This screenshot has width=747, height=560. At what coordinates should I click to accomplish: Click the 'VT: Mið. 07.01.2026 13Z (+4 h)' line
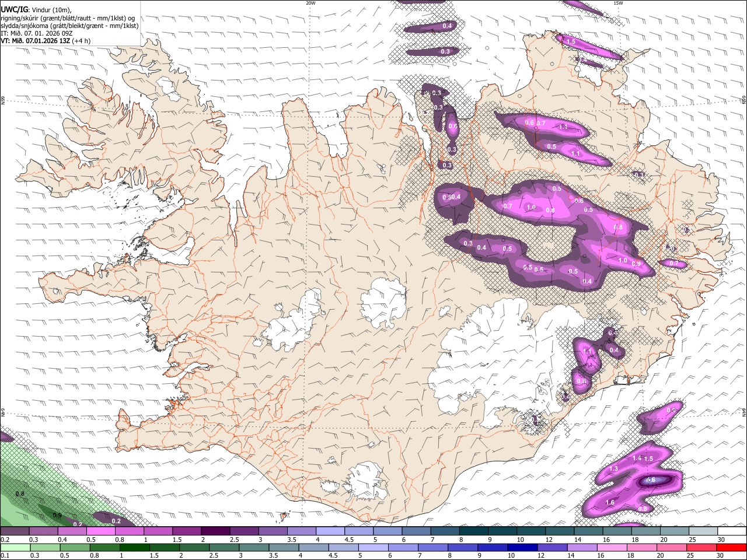tap(46, 41)
